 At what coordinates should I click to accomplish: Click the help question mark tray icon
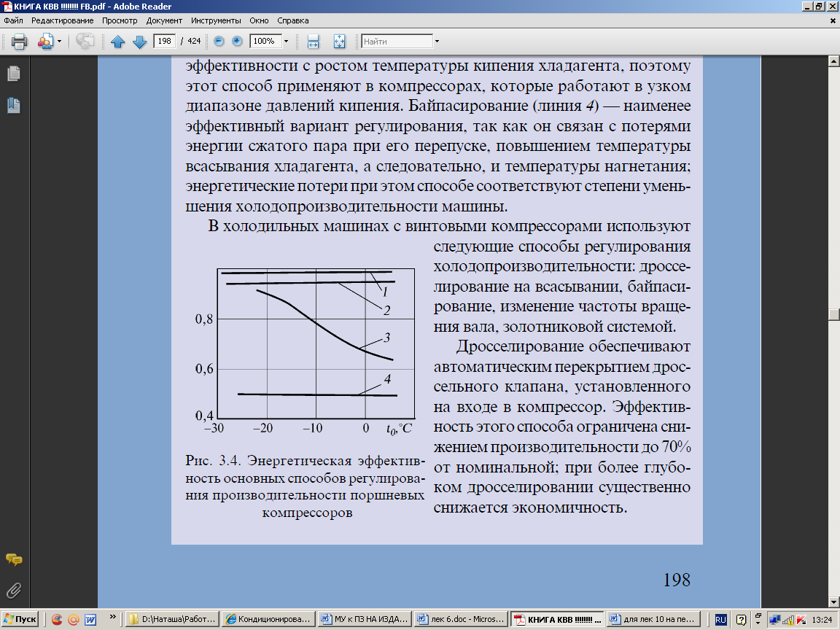tap(741, 620)
